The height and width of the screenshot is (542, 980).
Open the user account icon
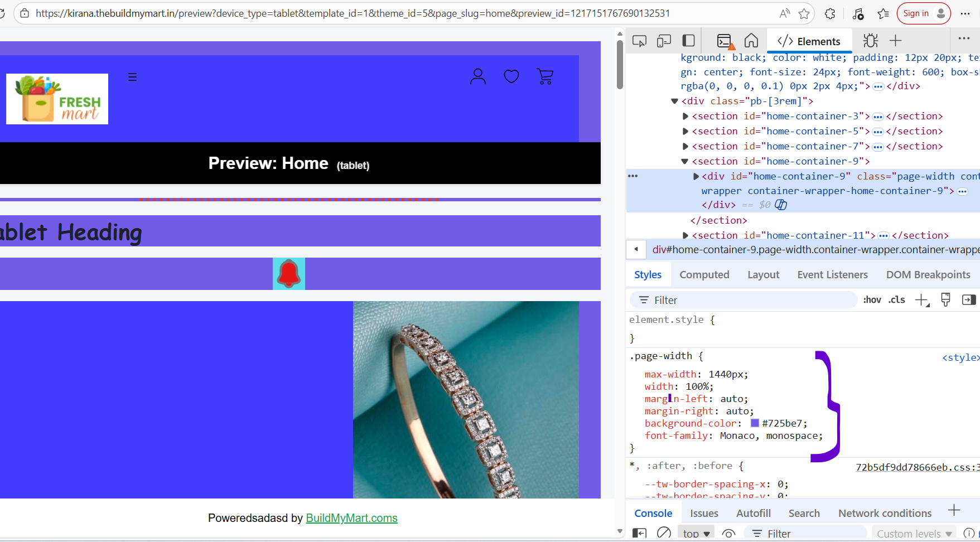click(478, 76)
